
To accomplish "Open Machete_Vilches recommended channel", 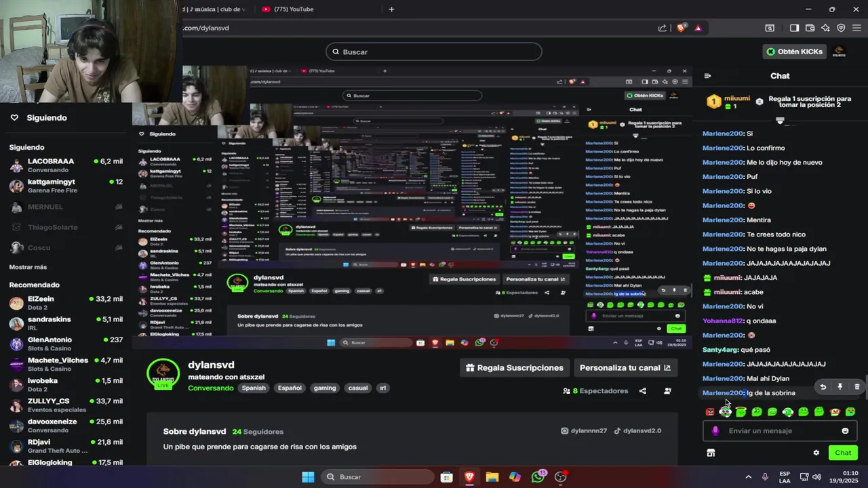I will pos(66,364).
